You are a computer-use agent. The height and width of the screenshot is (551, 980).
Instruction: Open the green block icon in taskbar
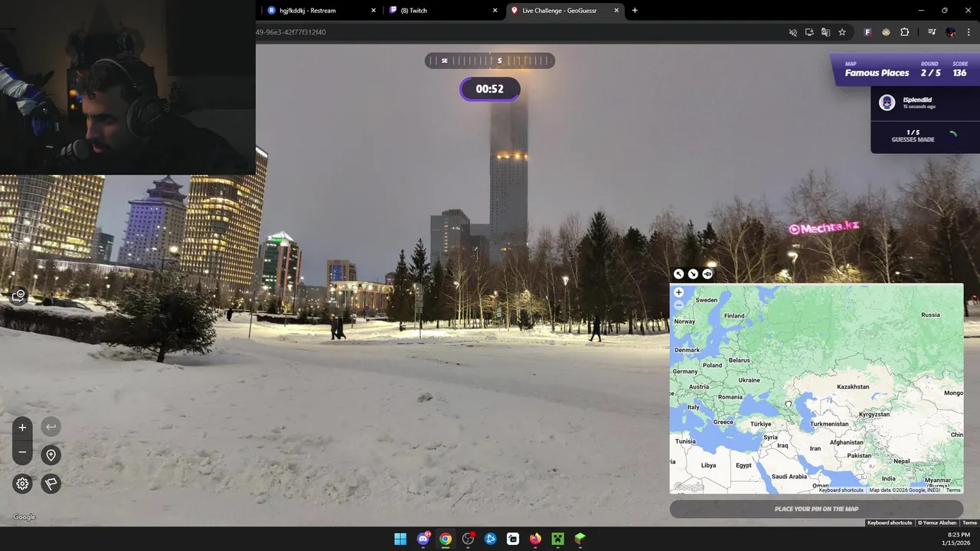pyautogui.click(x=580, y=539)
